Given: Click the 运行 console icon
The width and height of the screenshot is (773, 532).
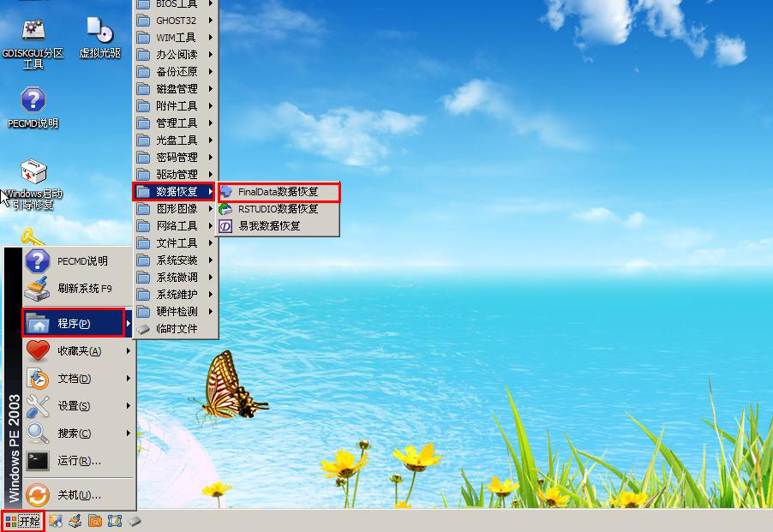Looking at the screenshot, I should point(38,461).
